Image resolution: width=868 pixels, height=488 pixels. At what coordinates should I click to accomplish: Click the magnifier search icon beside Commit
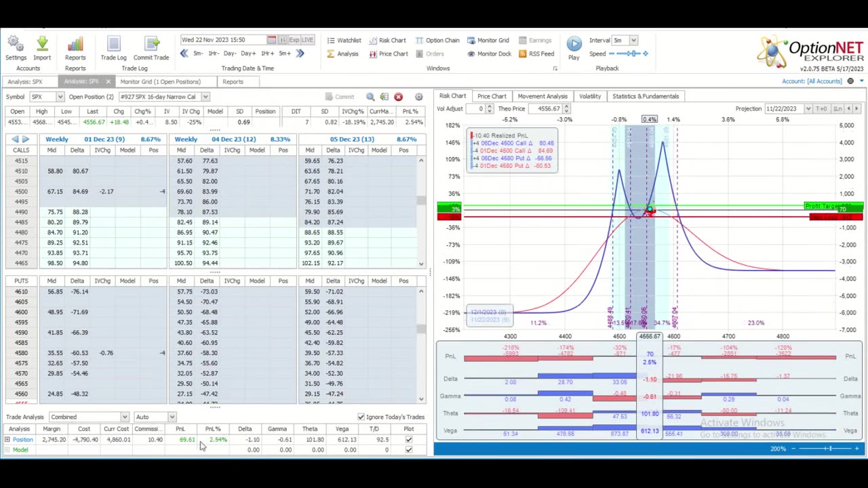point(370,97)
